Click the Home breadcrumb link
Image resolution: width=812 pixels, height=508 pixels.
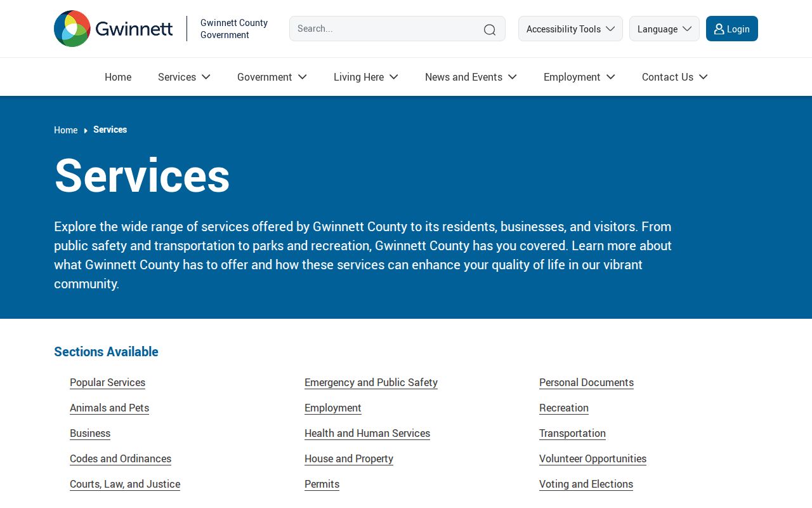point(66,130)
